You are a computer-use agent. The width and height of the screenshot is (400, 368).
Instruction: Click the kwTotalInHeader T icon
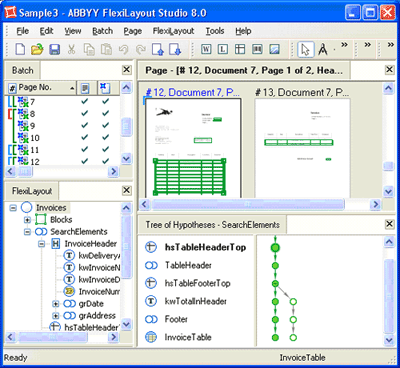[x=151, y=301]
